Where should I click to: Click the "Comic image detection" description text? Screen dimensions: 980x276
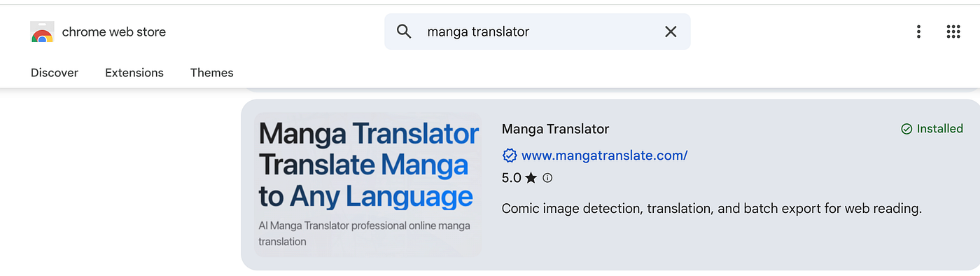[x=711, y=209]
